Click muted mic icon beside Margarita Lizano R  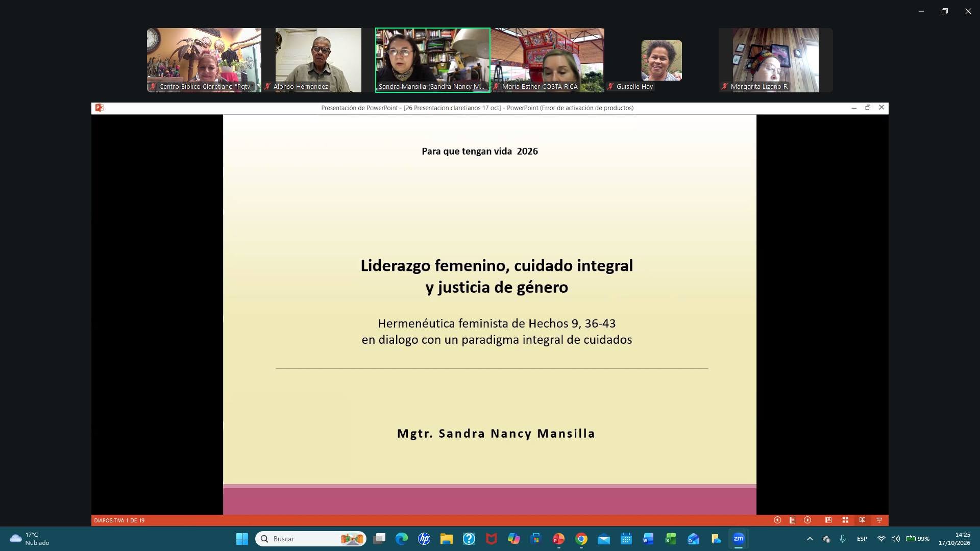725,87
